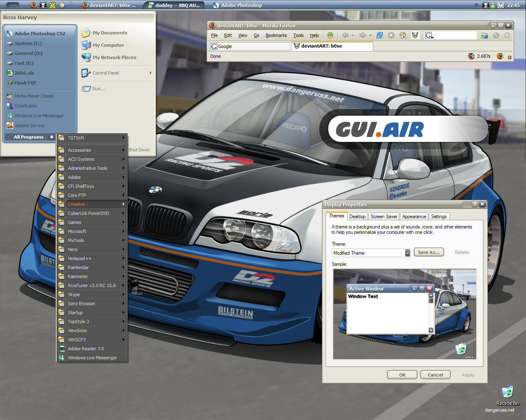Open Windows Live Messenger in recent programs
Screen dimensions: 526x420
click(39, 116)
